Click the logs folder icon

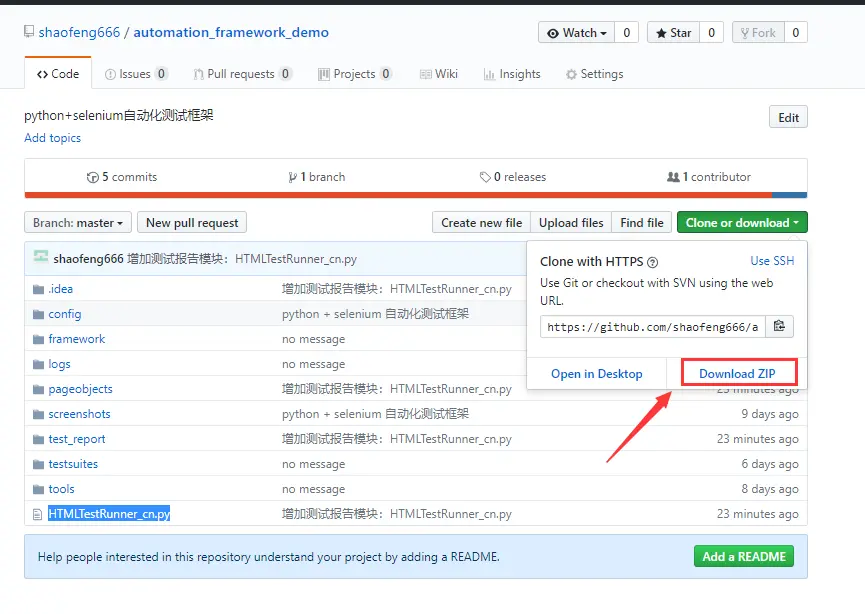tap(38, 364)
